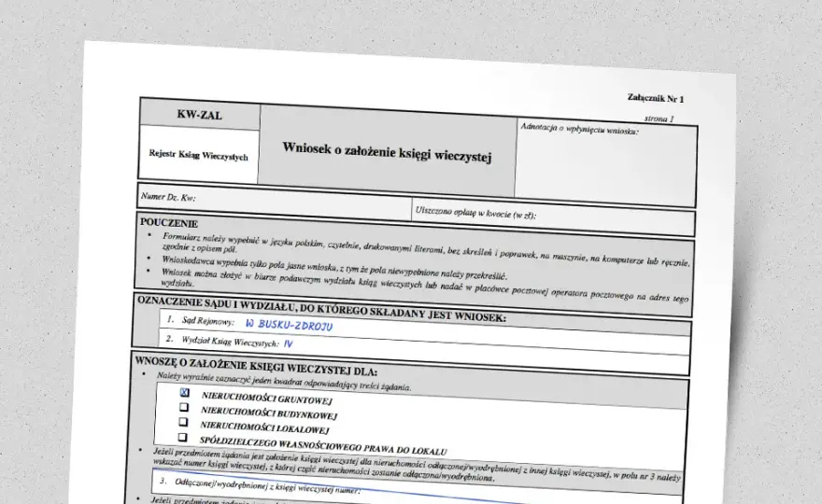Click the handwritten IV entry
This screenshot has width=822, height=504.
(289, 343)
